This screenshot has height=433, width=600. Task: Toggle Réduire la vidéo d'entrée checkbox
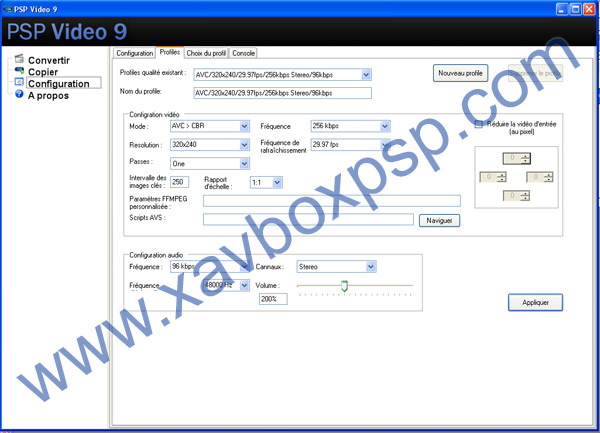click(478, 124)
